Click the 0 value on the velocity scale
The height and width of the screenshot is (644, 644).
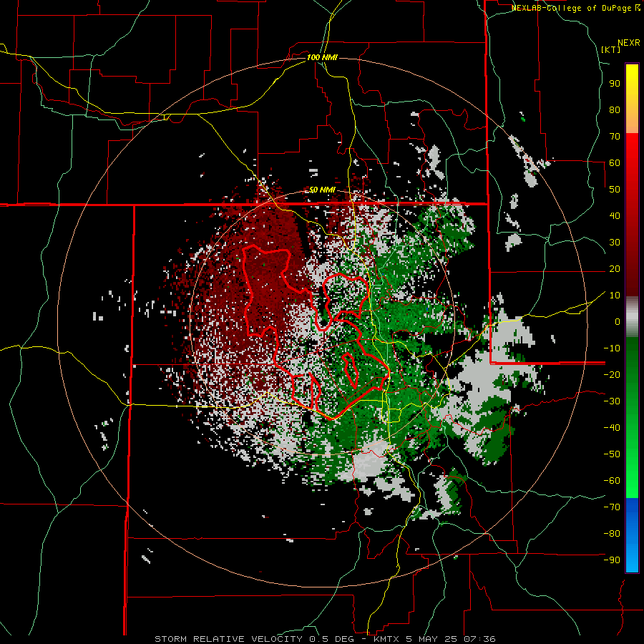[x=617, y=321]
